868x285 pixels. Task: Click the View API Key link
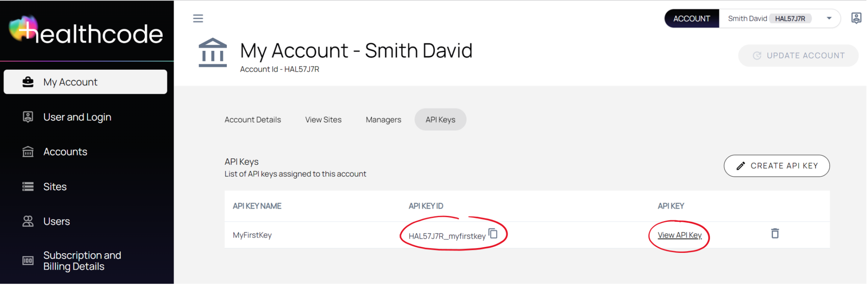(x=679, y=235)
